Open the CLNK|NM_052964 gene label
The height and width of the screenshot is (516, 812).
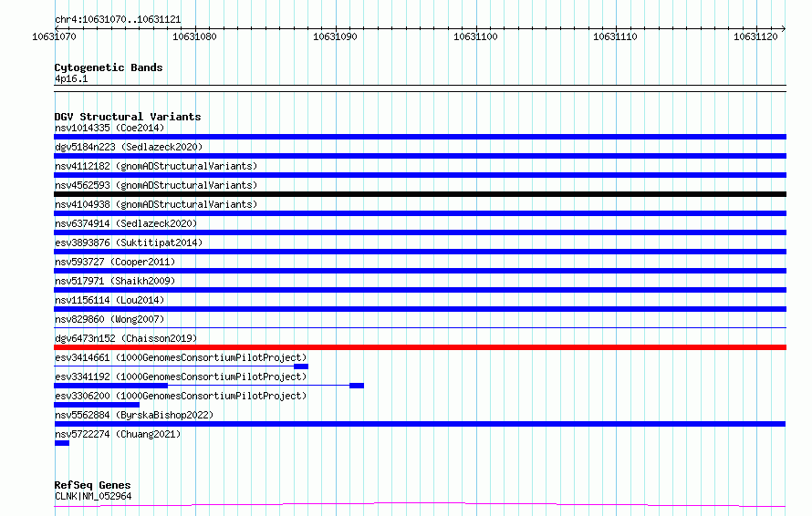click(x=93, y=496)
